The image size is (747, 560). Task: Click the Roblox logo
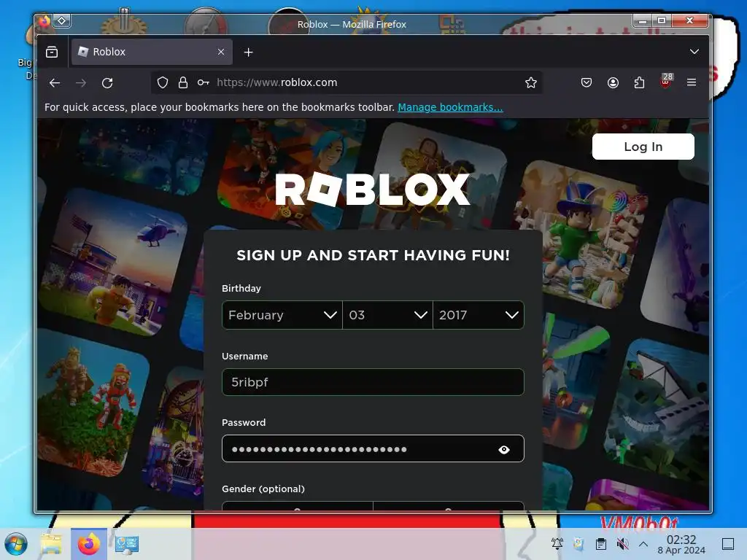click(x=373, y=189)
